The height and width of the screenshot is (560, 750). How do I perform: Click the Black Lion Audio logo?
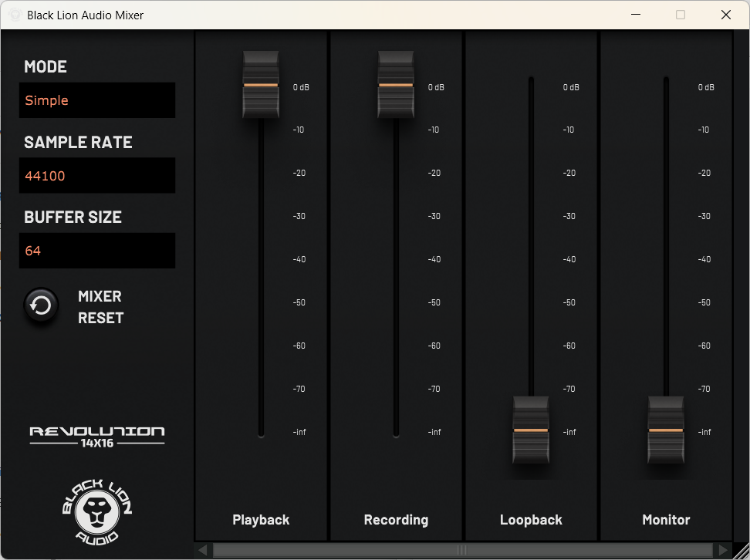(96, 509)
